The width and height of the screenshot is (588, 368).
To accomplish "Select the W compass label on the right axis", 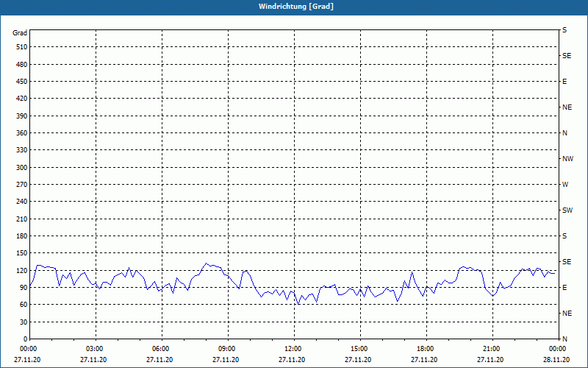I will pos(565,185).
